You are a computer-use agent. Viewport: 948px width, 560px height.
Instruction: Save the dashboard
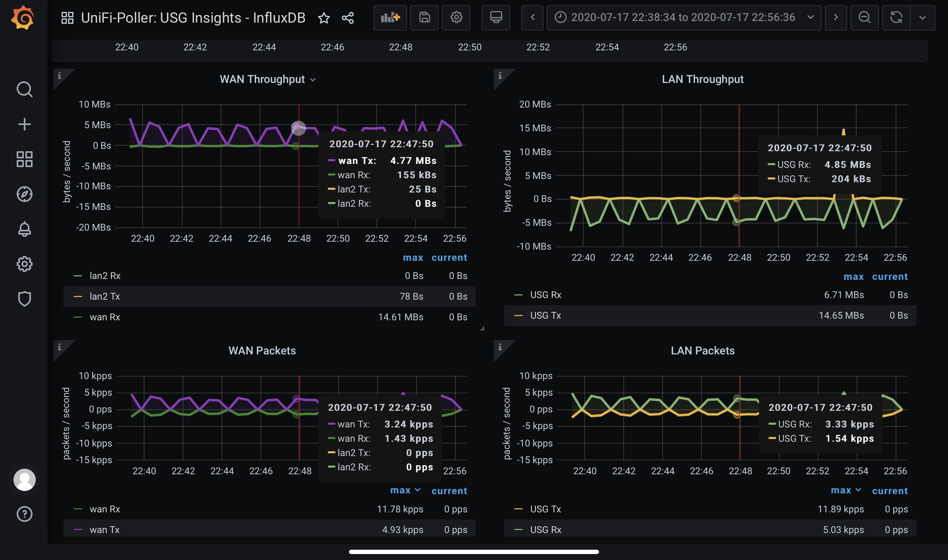pos(424,18)
